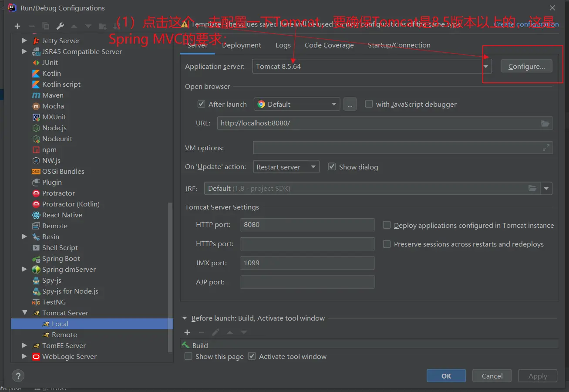Click the wrench edit defaults icon
The height and width of the screenshot is (392, 569).
60,26
